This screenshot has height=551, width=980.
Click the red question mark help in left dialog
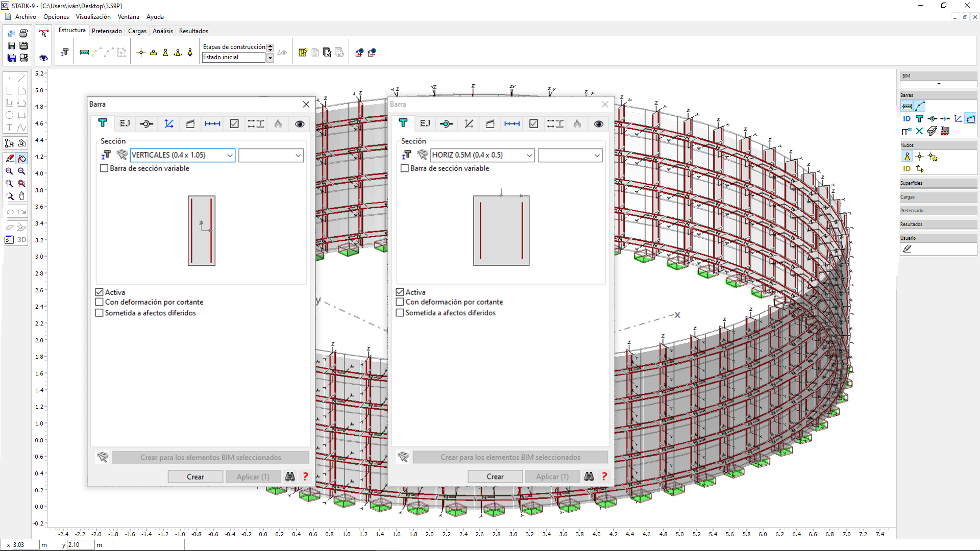(x=305, y=477)
